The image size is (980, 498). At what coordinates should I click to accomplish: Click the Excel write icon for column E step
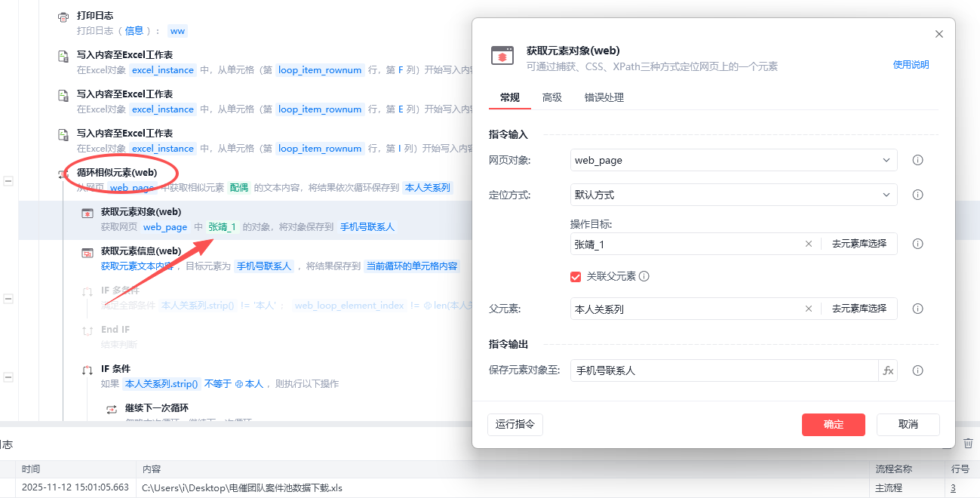64,96
